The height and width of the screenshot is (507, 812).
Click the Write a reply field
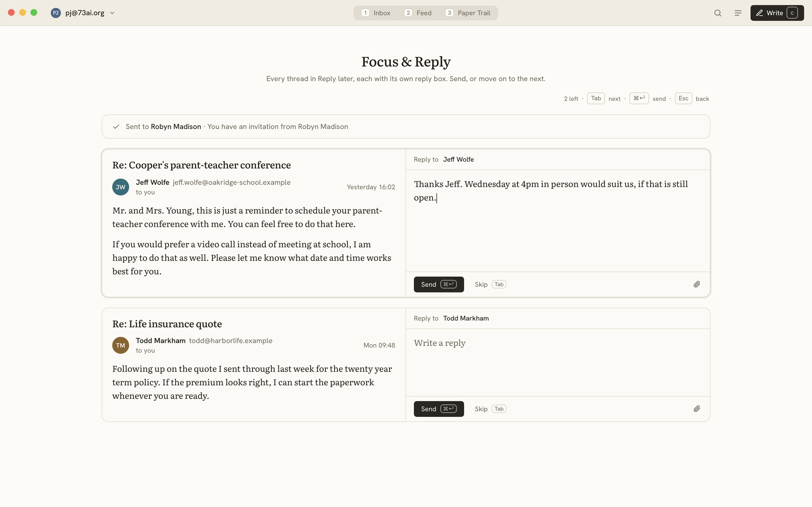(558, 363)
